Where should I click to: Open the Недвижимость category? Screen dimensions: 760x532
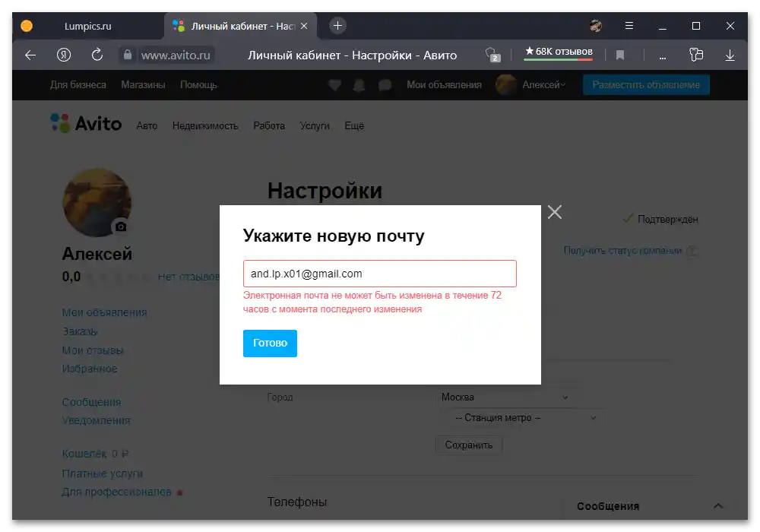[205, 126]
